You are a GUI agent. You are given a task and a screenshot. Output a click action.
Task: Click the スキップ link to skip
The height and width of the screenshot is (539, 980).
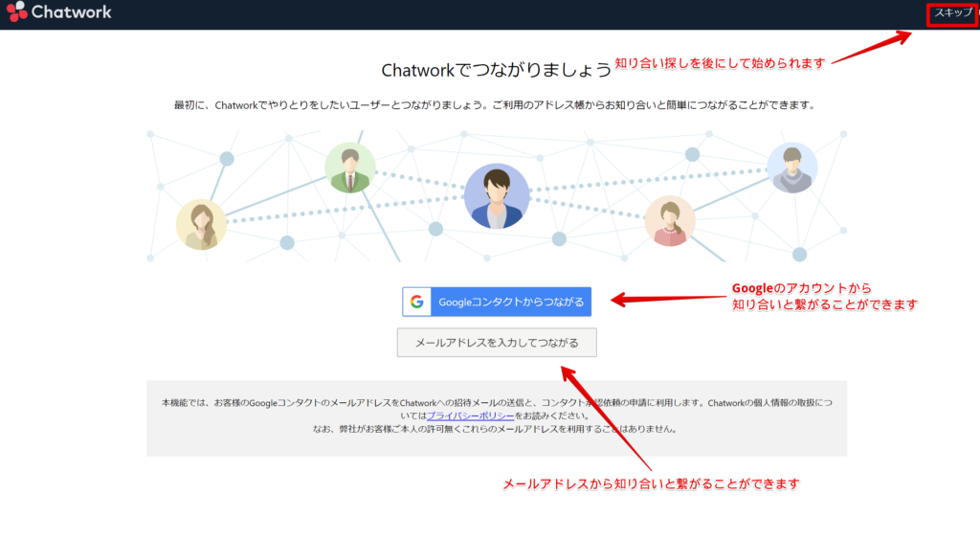click(x=952, y=12)
